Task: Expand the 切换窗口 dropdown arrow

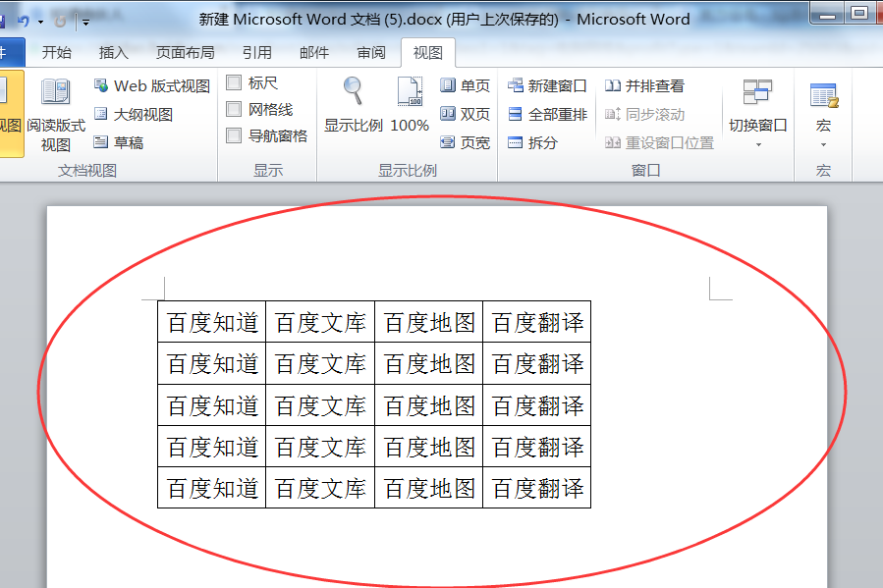Action: 758,145
